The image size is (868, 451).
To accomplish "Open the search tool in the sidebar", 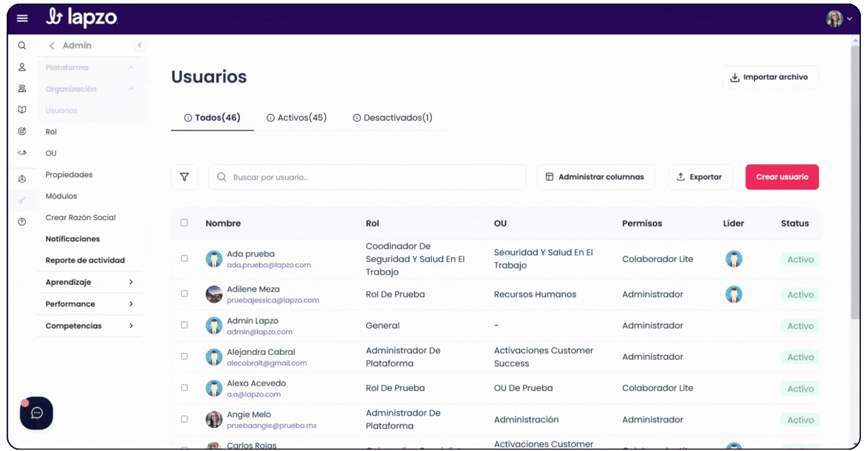I will click(x=22, y=46).
